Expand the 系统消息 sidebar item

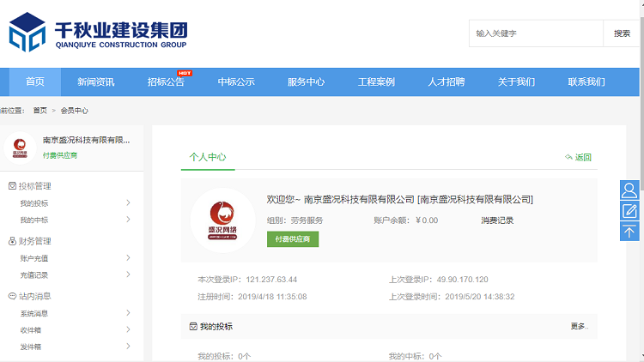point(128,313)
